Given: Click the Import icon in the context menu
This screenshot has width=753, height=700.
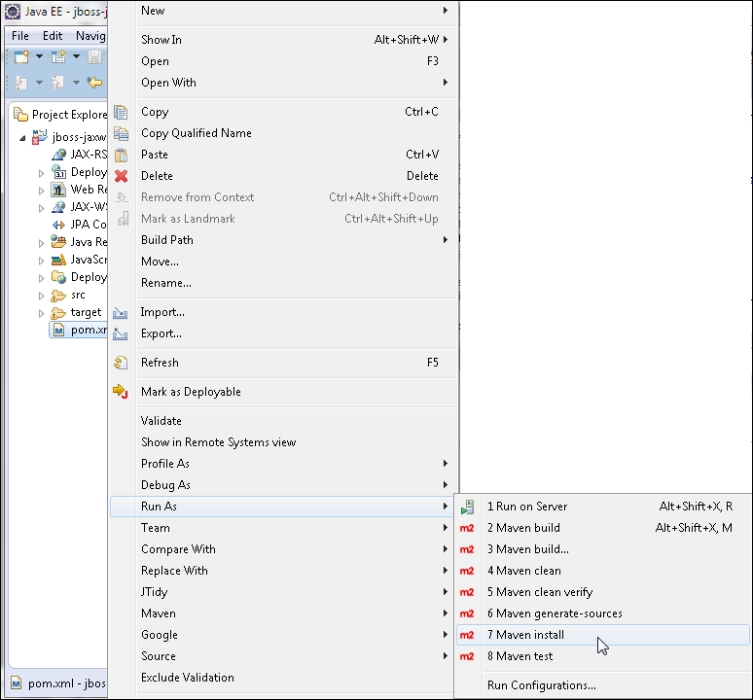Looking at the screenshot, I should [x=120, y=313].
